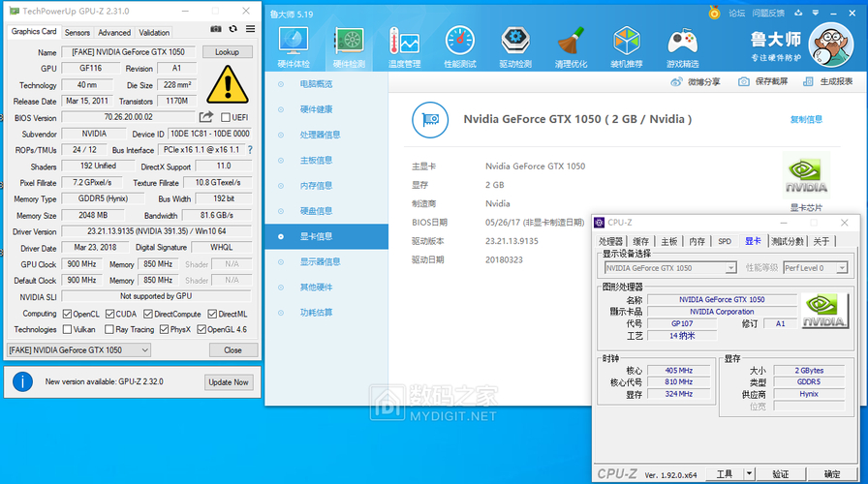Click the BIOS share/export icon in GPU-Z

pyautogui.click(x=206, y=117)
